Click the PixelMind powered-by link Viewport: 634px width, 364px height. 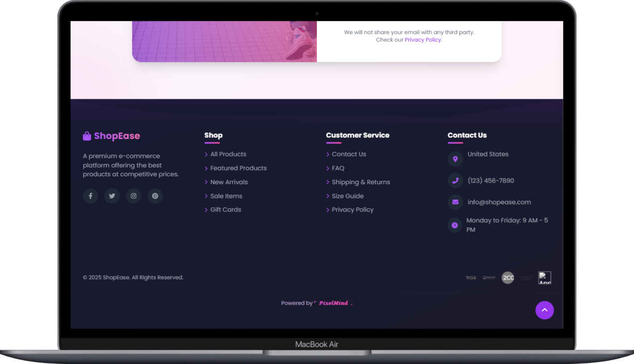coord(334,303)
